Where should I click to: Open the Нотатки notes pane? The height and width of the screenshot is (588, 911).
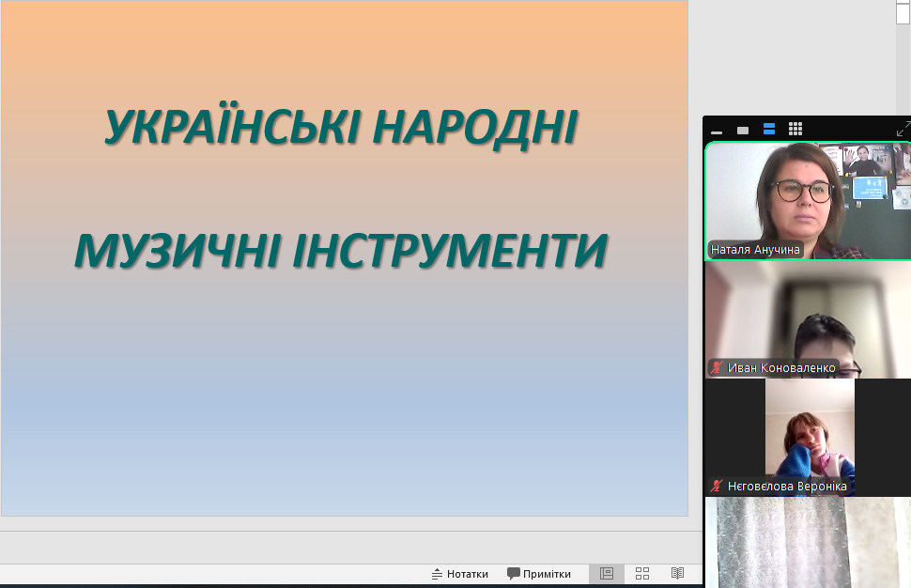pos(459,574)
